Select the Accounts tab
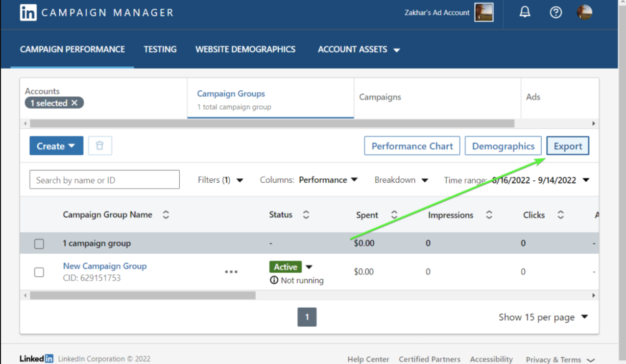 (x=104, y=98)
